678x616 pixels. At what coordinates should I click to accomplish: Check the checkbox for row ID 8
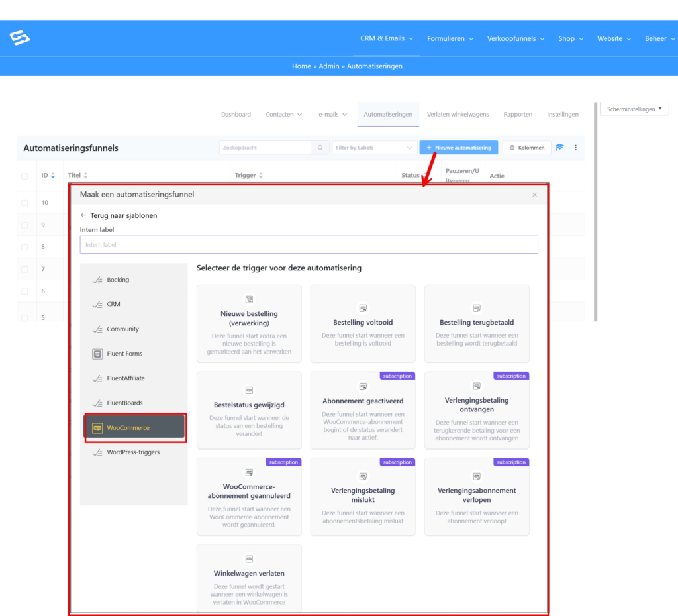click(x=24, y=247)
